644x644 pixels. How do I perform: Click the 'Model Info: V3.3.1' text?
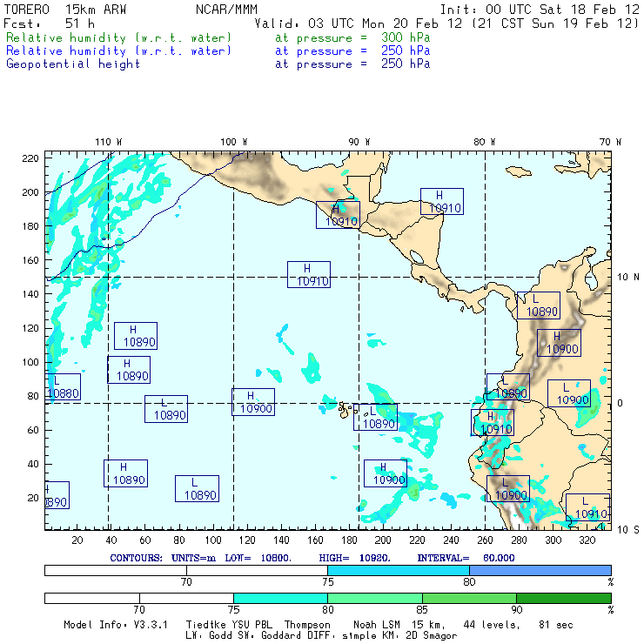[x=116, y=625]
